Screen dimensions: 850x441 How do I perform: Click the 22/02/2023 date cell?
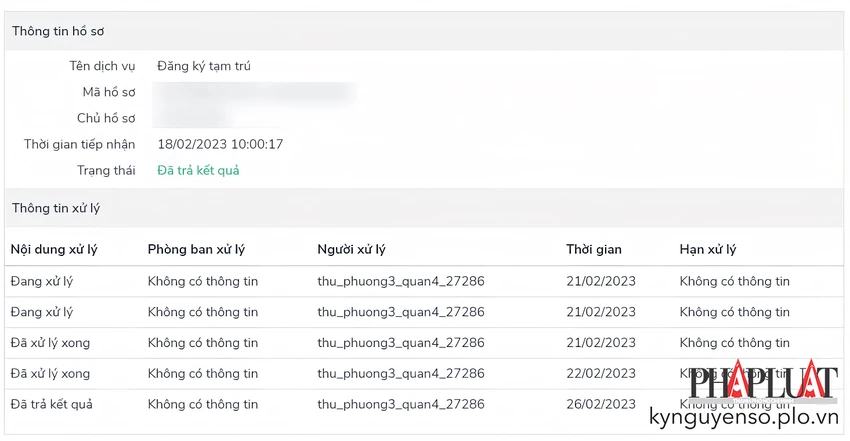click(x=601, y=373)
